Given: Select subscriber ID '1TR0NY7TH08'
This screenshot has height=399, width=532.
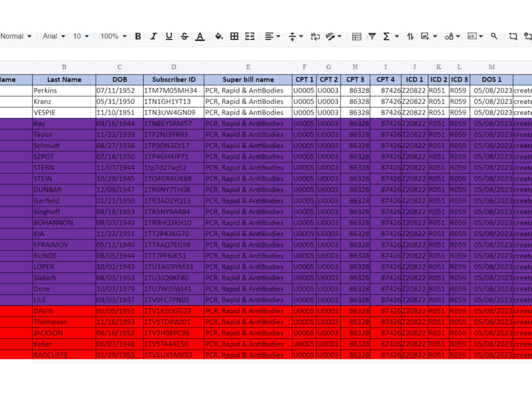Looking at the screenshot, I should click(174, 190).
